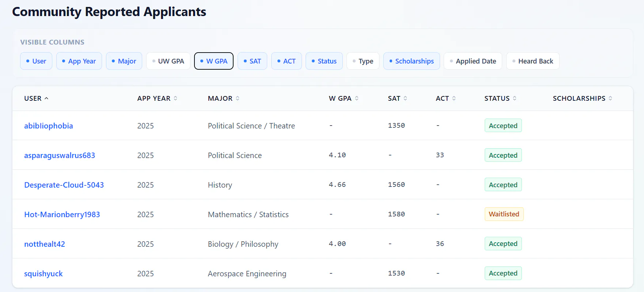This screenshot has width=644, height=292.
Task: Enable the Type column chip
Action: (363, 61)
